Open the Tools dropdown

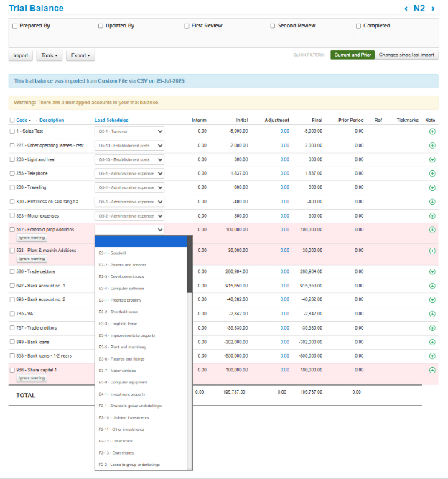tap(48, 55)
